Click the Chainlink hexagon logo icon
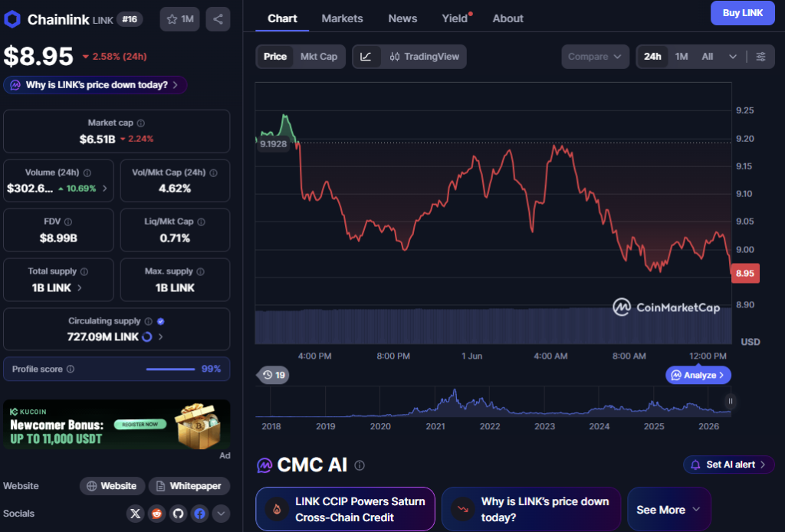Image resolution: width=785 pixels, height=532 pixels. tap(12, 19)
